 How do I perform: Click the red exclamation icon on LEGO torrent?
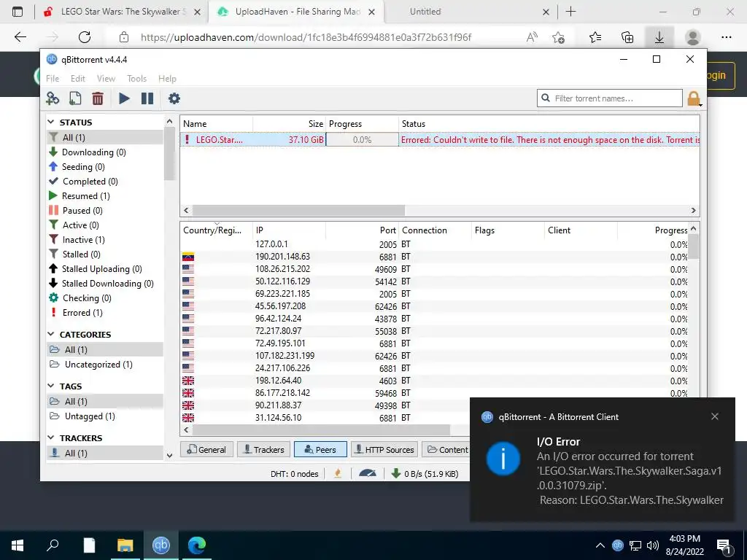[187, 139]
